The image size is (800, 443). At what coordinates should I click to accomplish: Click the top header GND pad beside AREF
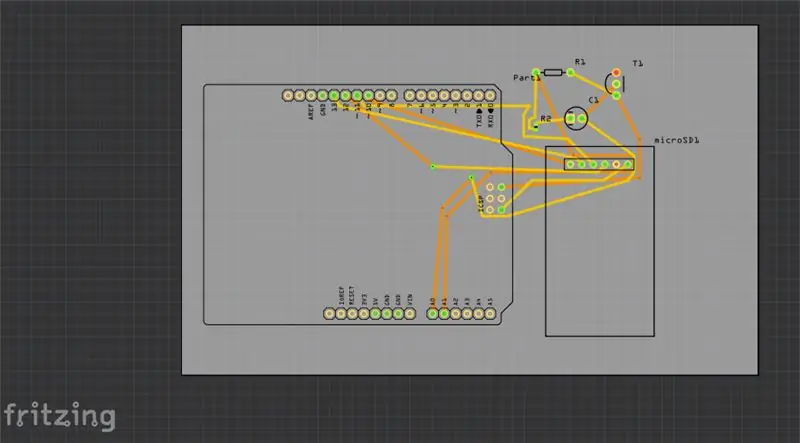click(322, 95)
